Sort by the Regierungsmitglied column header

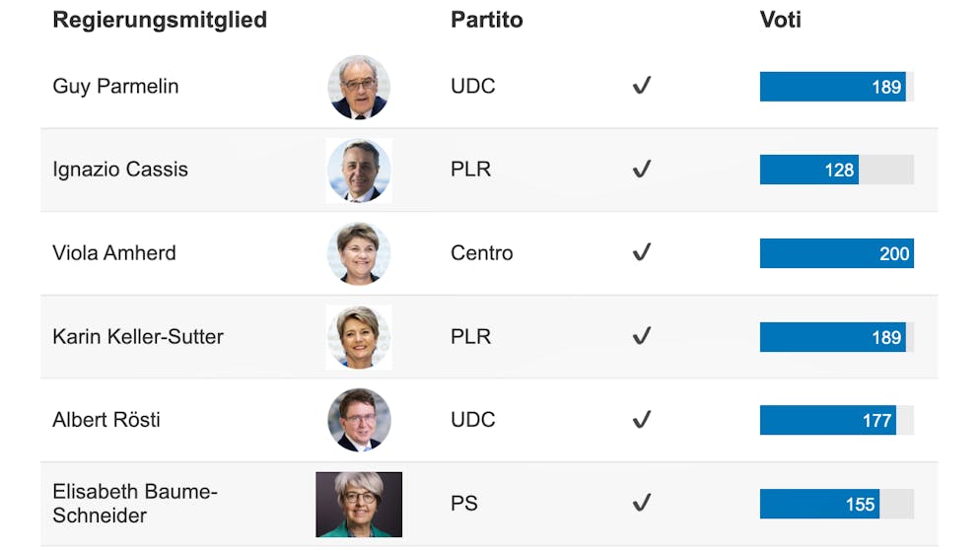pyautogui.click(x=160, y=20)
